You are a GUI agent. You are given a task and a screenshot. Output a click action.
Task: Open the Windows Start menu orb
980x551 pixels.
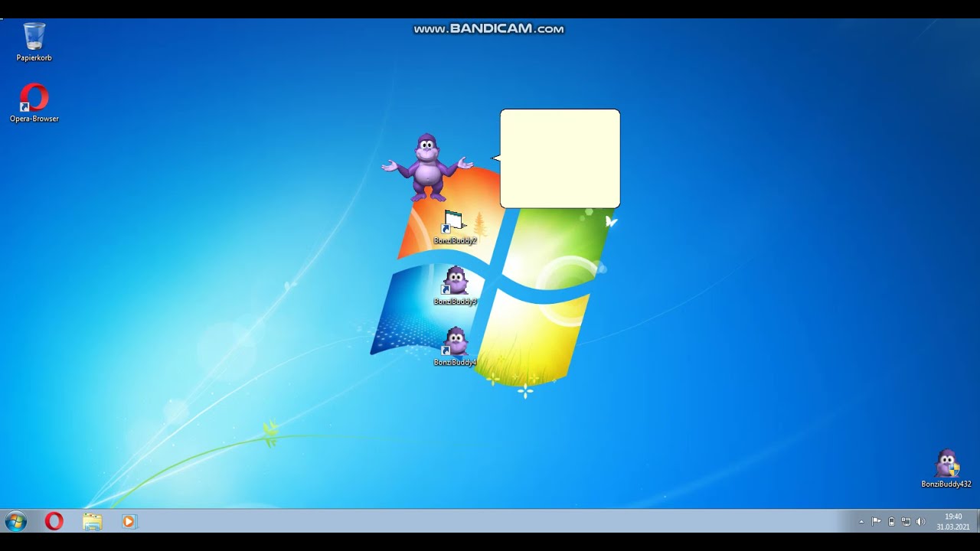(16, 521)
